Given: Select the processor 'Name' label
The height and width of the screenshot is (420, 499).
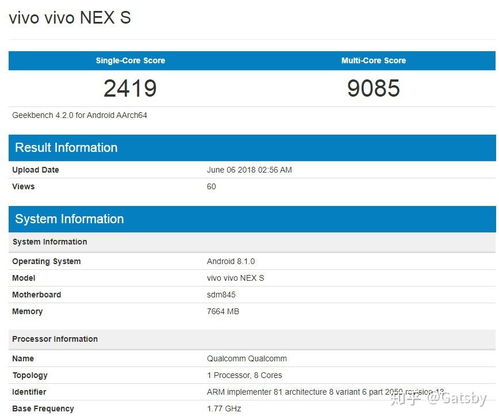Looking at the screenshot, I should tap(23, 359).
